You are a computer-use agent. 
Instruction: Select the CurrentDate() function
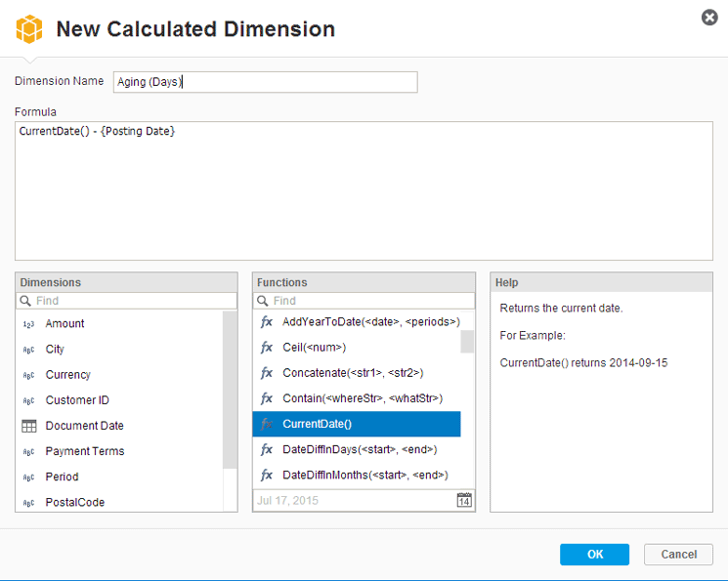tap(357, 424)
